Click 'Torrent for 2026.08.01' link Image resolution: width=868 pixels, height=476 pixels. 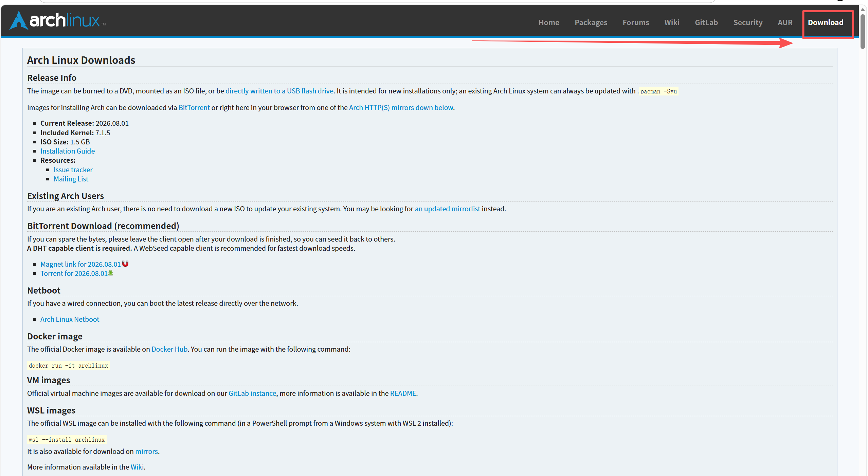click(74, 274)
